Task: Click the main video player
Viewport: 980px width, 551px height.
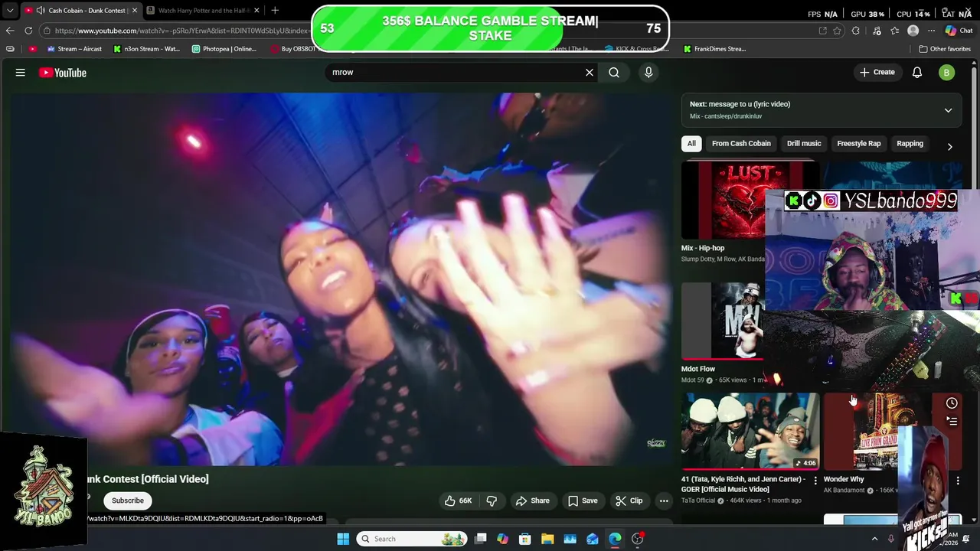Action: click(x=341, y=279)
